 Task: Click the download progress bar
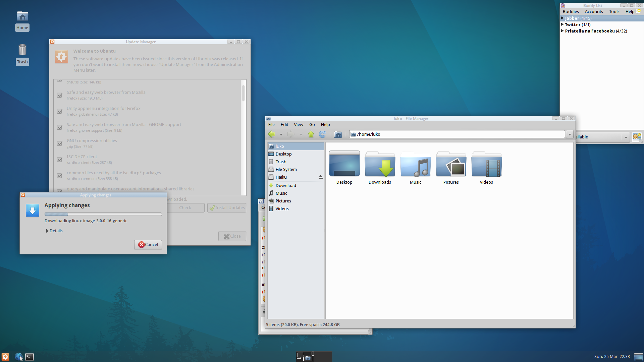click(x=103, y=214)
